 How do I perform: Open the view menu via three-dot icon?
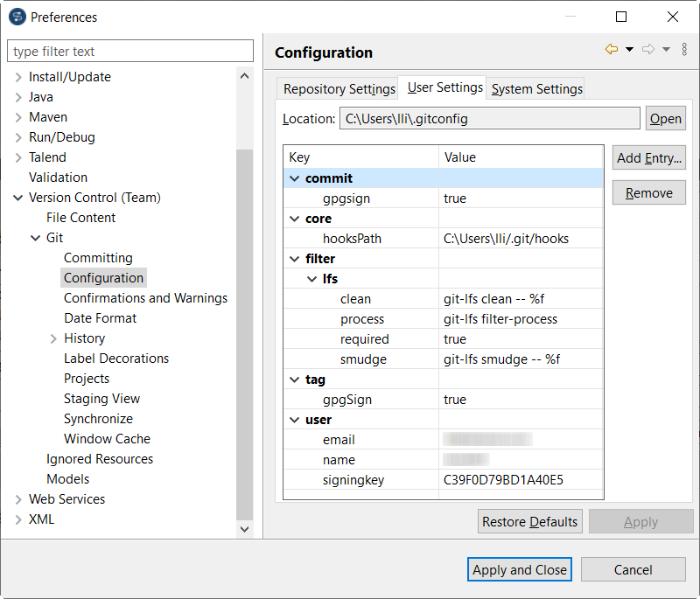684,48
